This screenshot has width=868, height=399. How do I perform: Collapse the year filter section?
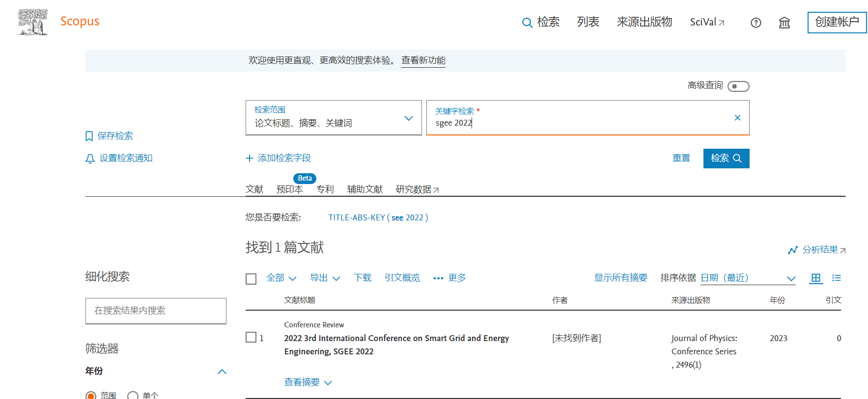[x=222, y=372]
